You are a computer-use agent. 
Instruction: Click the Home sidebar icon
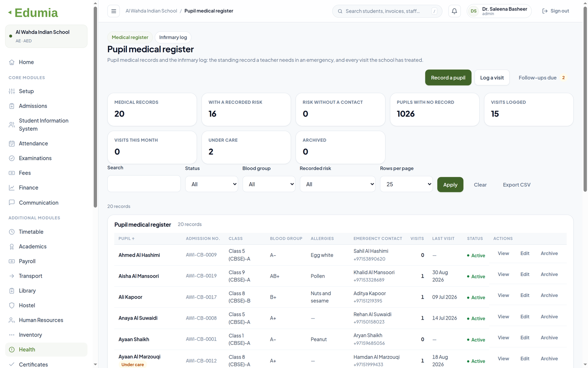(12, 62)
